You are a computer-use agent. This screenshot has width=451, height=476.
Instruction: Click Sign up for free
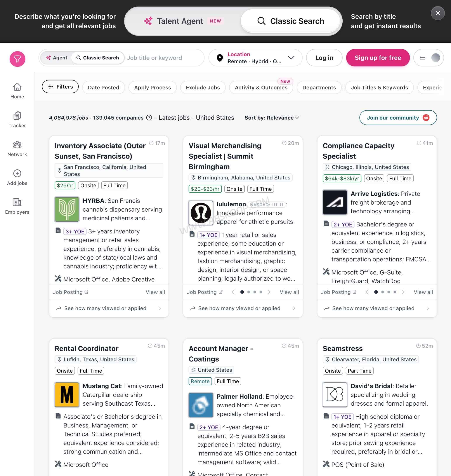coord(378,58)
